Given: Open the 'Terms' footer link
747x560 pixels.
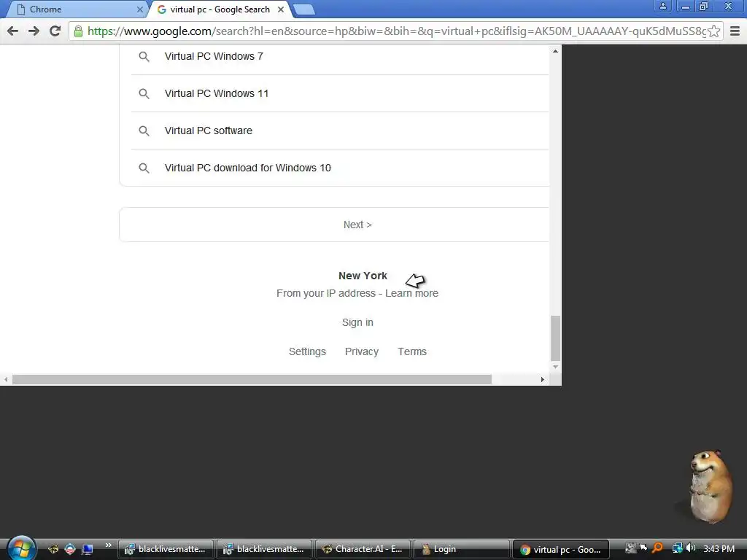Looking at the screenshot, I should [412, 351].
